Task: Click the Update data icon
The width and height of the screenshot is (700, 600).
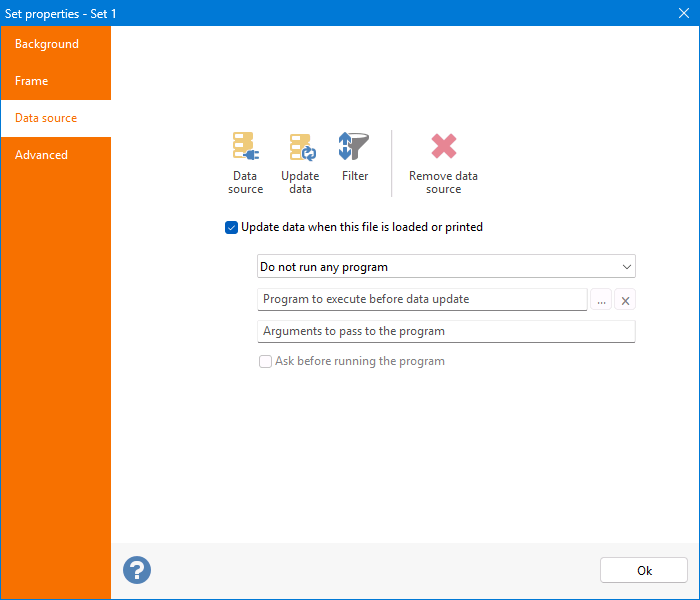Action: 301,148
